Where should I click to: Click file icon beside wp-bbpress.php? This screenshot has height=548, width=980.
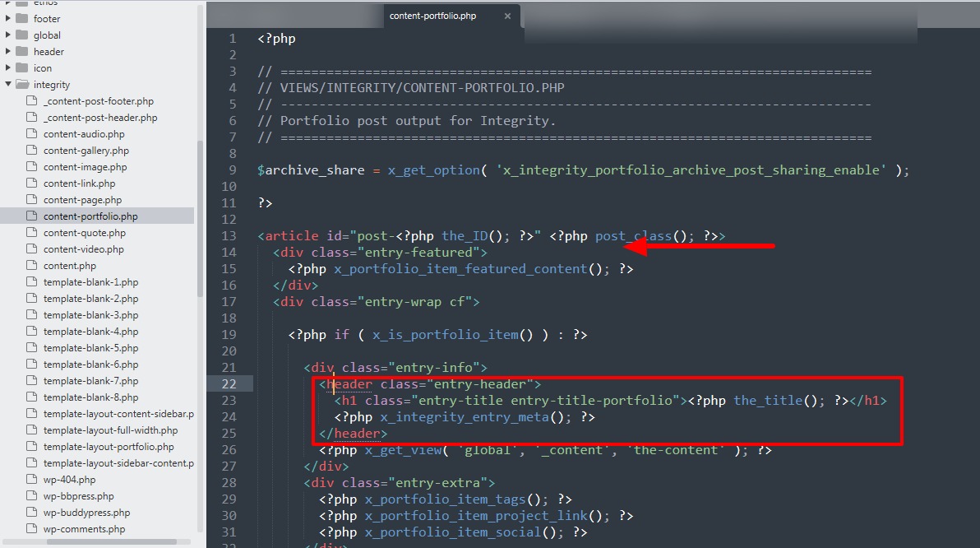32,495
